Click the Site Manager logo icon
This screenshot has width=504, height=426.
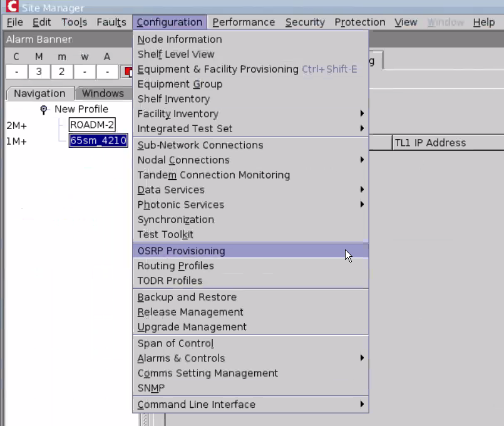(x=13, y=6)
